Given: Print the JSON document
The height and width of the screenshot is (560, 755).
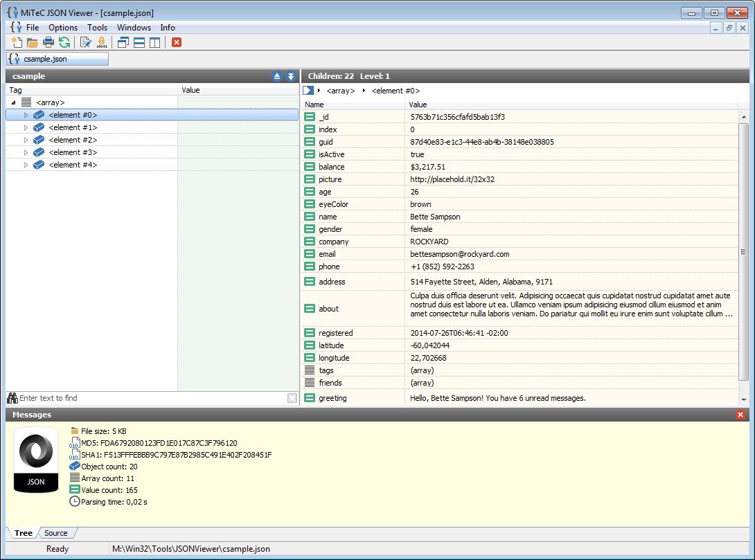Looking at the screenshot, I should pos(48,42).
